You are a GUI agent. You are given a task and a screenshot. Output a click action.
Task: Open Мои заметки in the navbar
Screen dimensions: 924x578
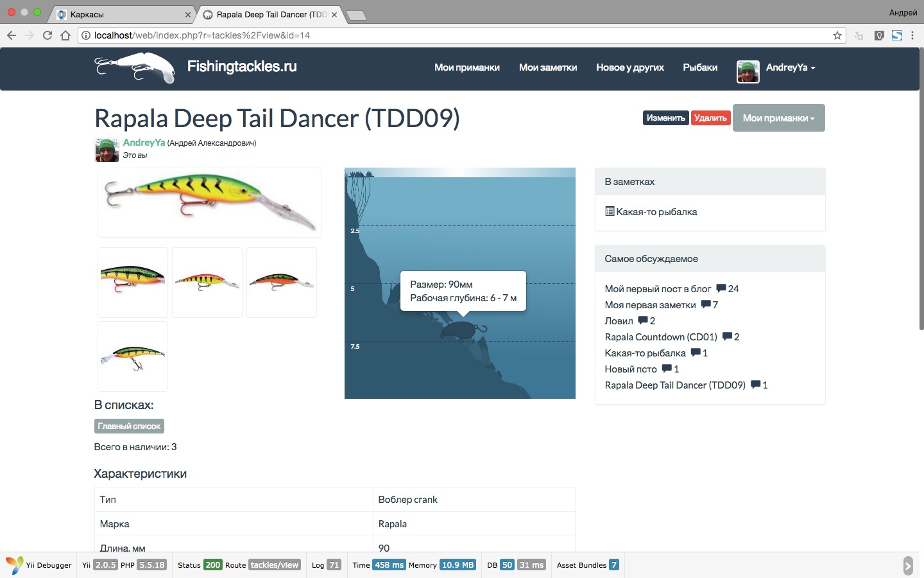click(x=548, y=67)
